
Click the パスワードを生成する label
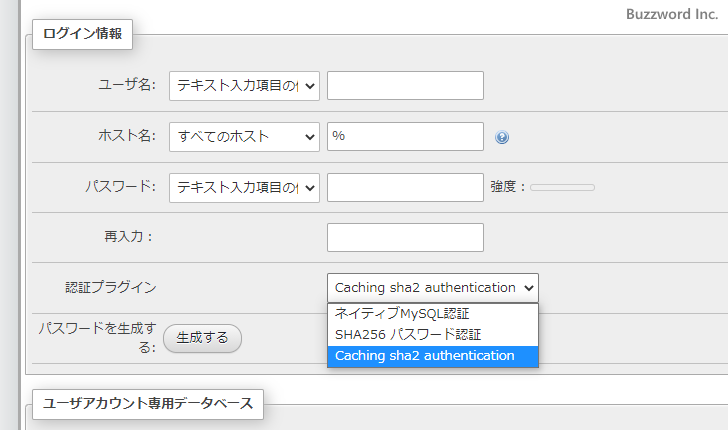pyautogui.click(x=98, y=338)
